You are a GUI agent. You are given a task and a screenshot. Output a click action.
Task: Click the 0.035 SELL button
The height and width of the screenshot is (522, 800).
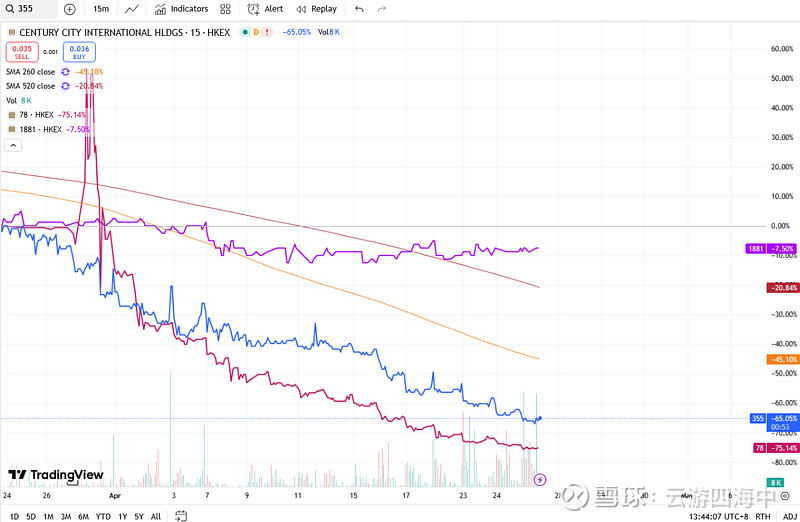tap(22, 52)
